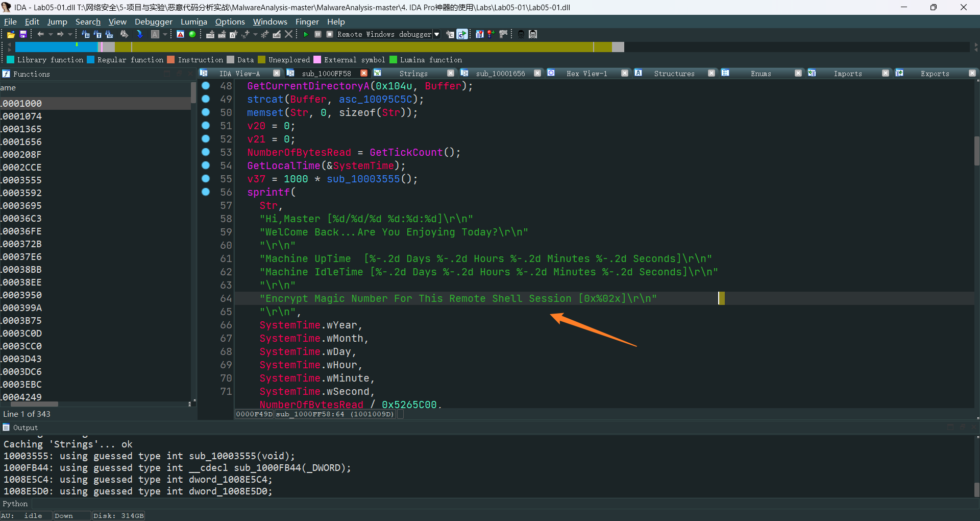Toggle breakpoint on line 56 sprintf
The height and width of the screenshot is (521, 980).
tap(206, 192)
